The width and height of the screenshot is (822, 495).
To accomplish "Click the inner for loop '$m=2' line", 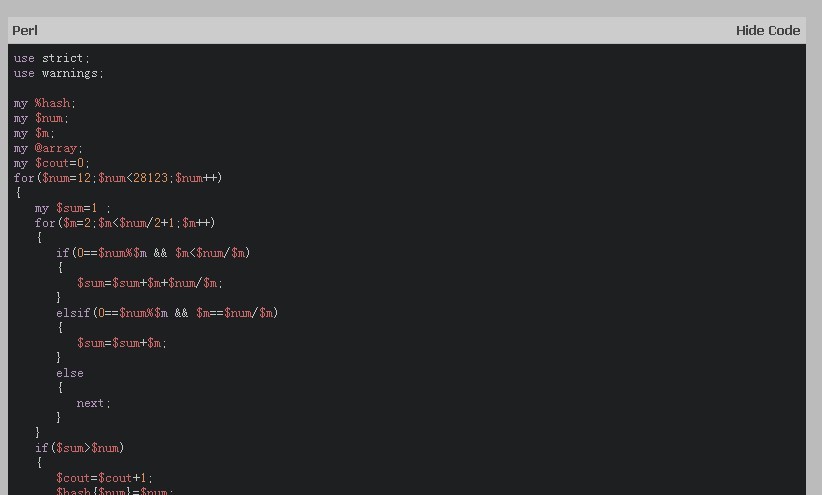I will tap(125, 223).
